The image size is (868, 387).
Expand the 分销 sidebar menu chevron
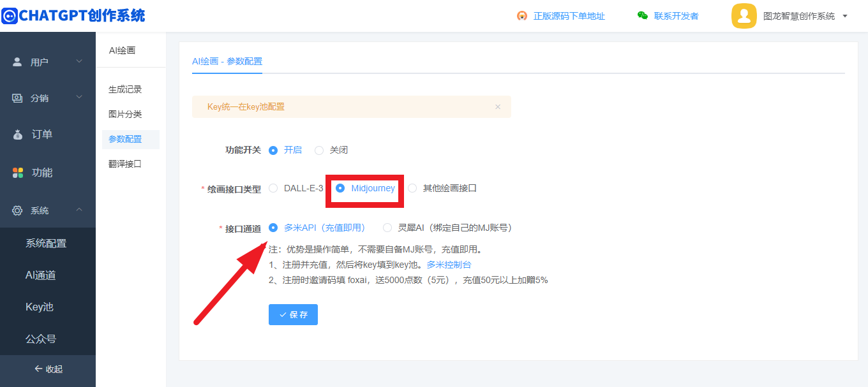pyautogui.click(x=79, y=97)
